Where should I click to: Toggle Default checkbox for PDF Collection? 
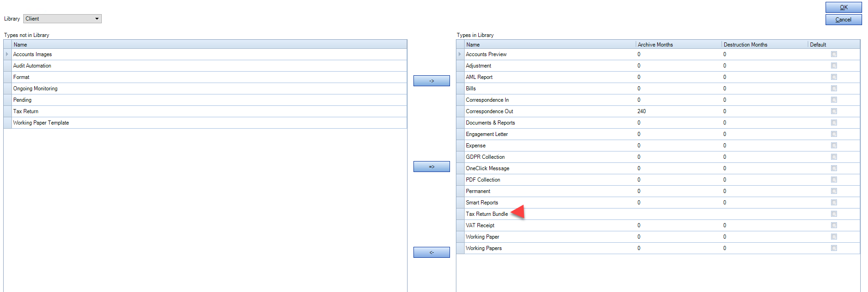(x=834, y=180)
